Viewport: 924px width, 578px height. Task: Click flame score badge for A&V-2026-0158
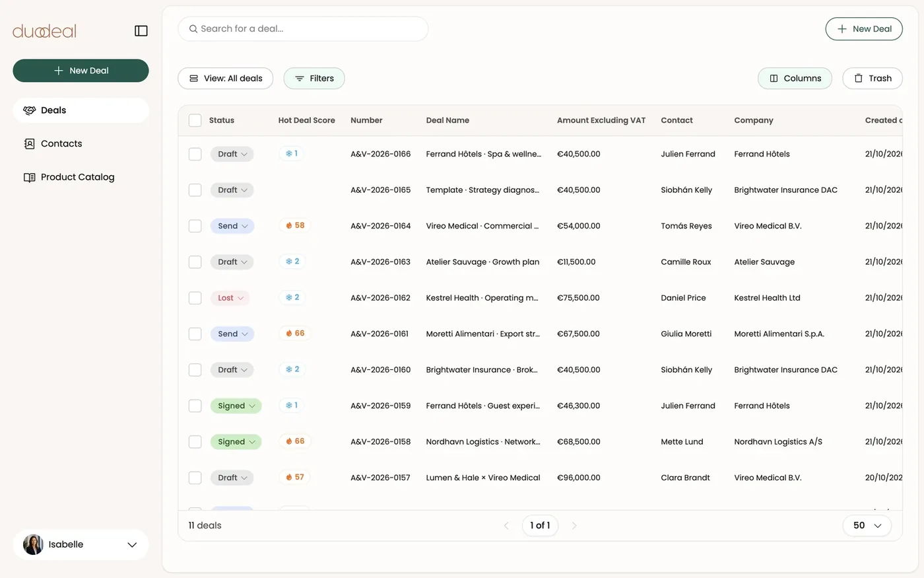click(x=295, y=441)
